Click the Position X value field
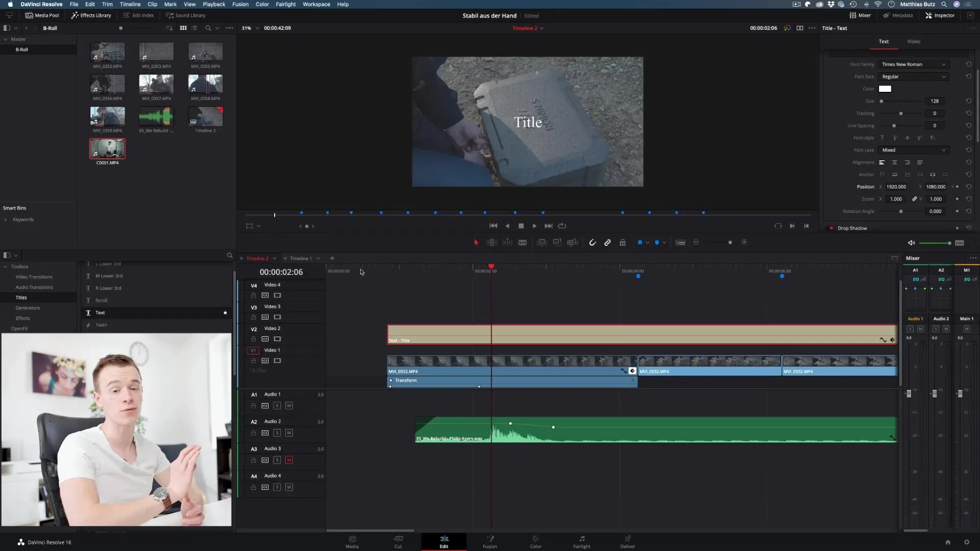 click(897, 187)
